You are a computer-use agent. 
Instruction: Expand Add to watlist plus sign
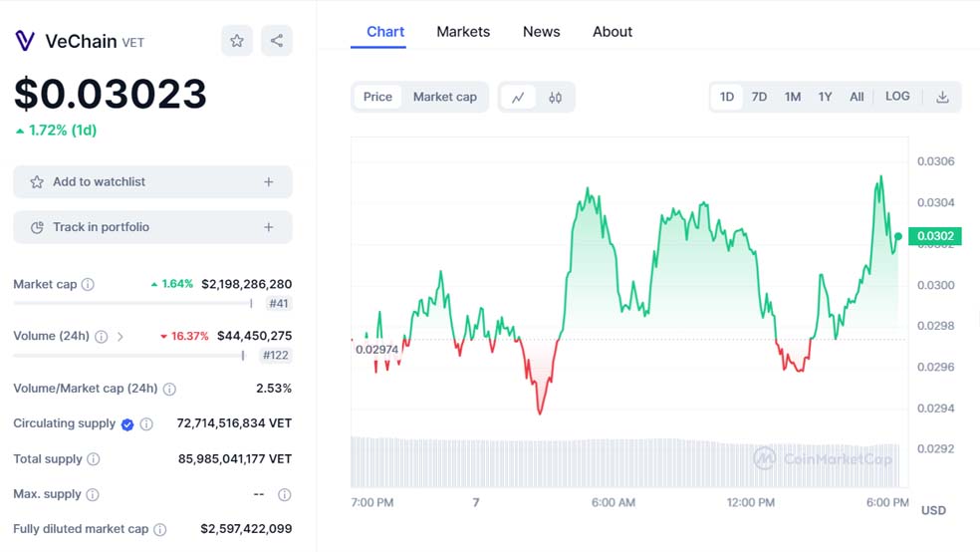268,182
